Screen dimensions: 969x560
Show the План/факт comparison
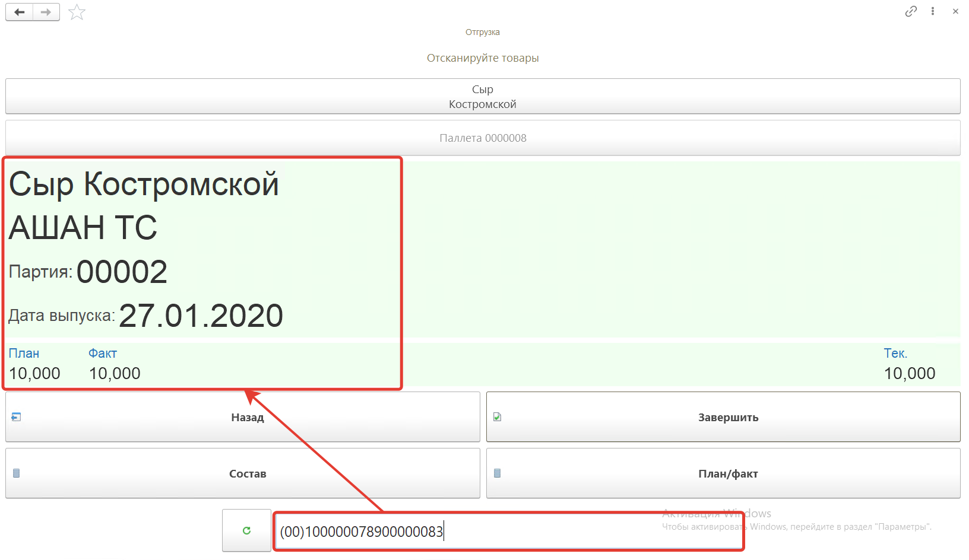point(723,473)
